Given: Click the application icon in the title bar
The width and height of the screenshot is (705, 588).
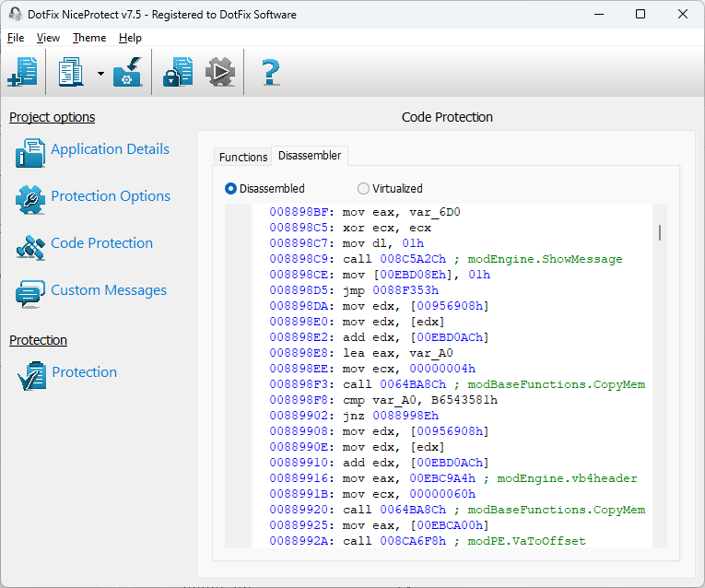Looking at the screenshot, I should pyautogui.click(x=15, y=14).
